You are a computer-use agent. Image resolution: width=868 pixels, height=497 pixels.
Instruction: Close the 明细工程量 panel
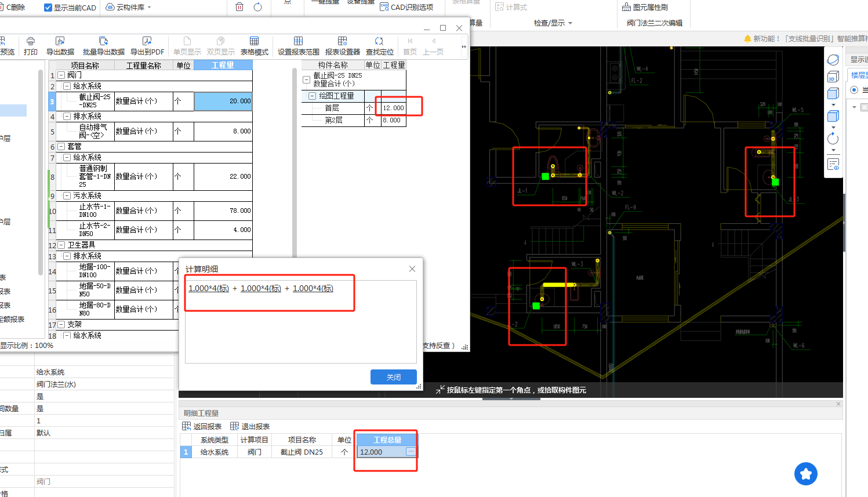coord(838,404)
